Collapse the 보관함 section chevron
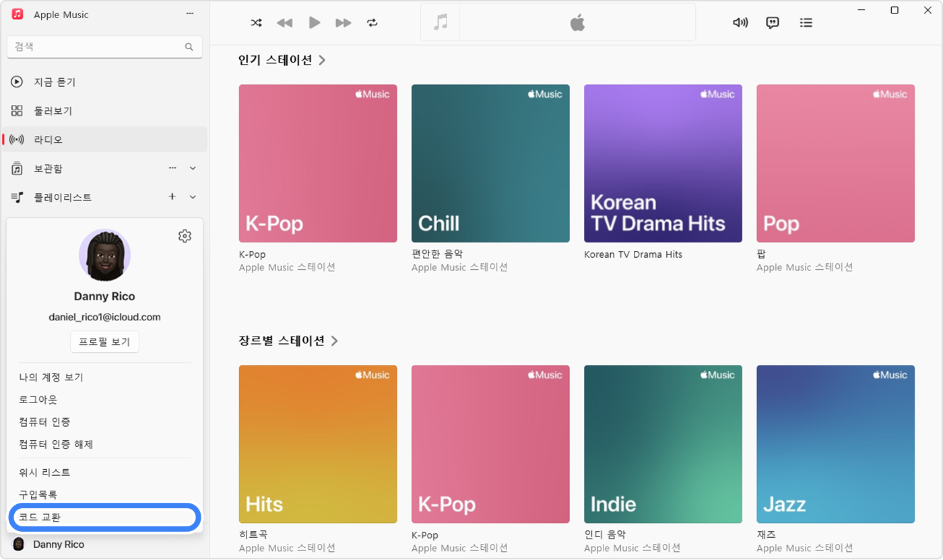 (193, 168)
